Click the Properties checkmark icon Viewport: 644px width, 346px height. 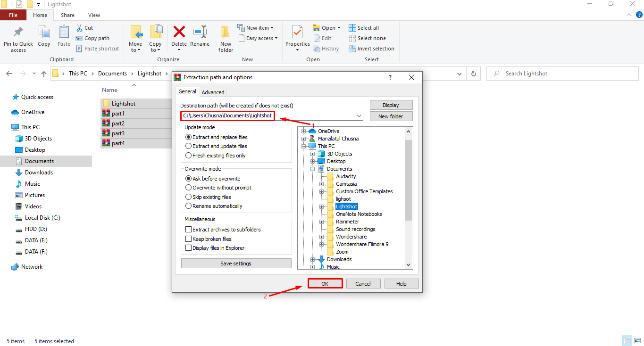(297, 32)
